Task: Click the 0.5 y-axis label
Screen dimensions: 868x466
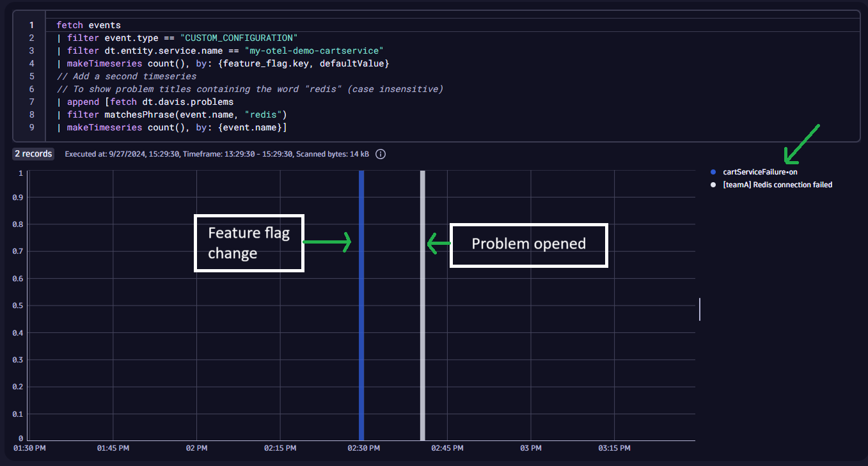Action: 19,306
